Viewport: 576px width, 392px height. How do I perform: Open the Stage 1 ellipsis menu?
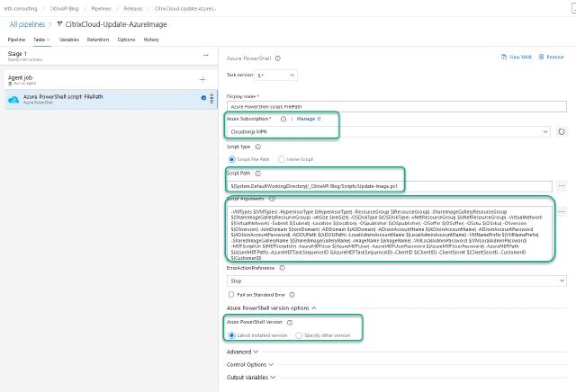coord(206,55)
